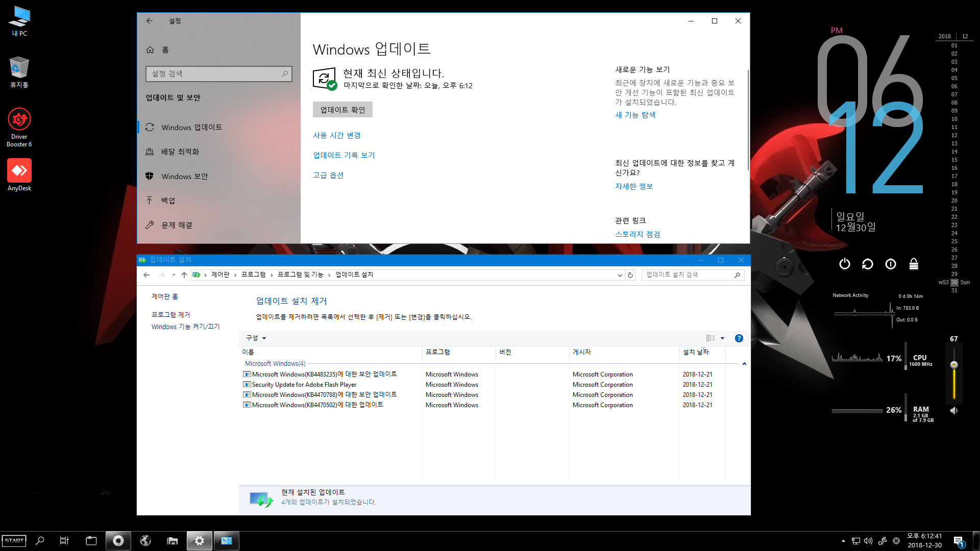The width and height of the screenshot is (980, 551).
Task: Open 제어판 홈 link
Action: pos(165,296)
